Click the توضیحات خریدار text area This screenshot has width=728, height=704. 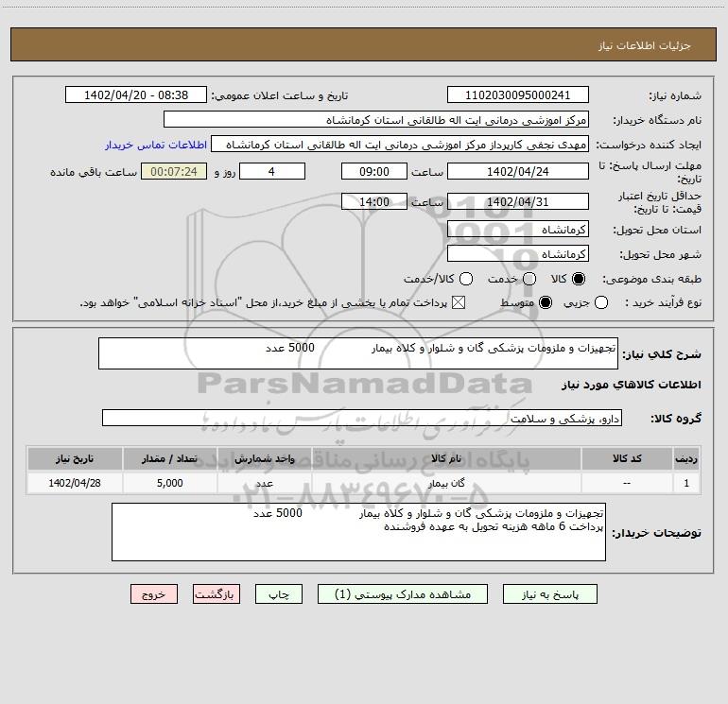coord(358,532)
